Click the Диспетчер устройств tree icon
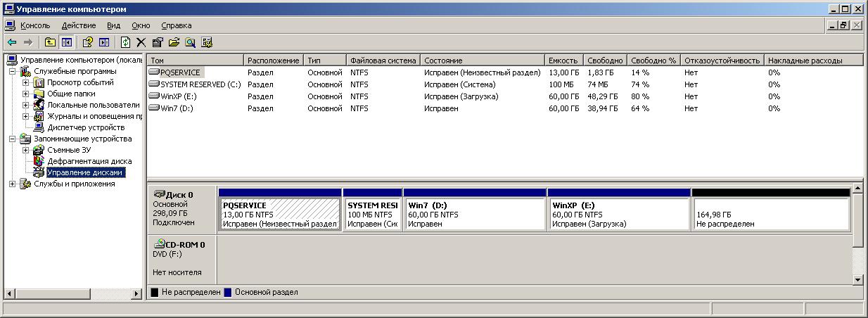This screenshot has height=318, width=868. click(39, 128)
